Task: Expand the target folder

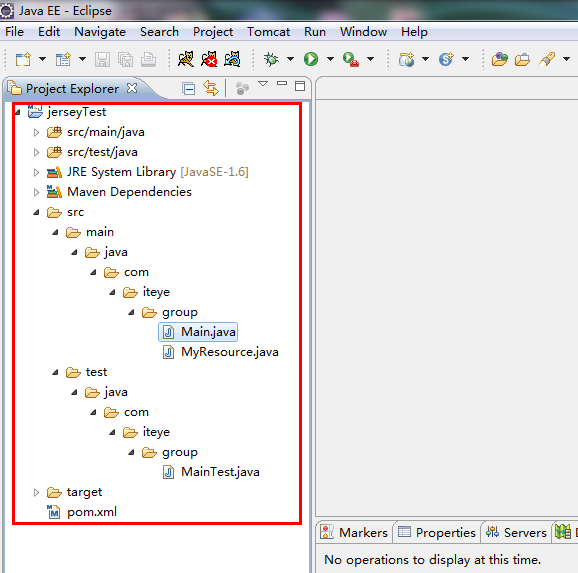Action: coord(36,492)
